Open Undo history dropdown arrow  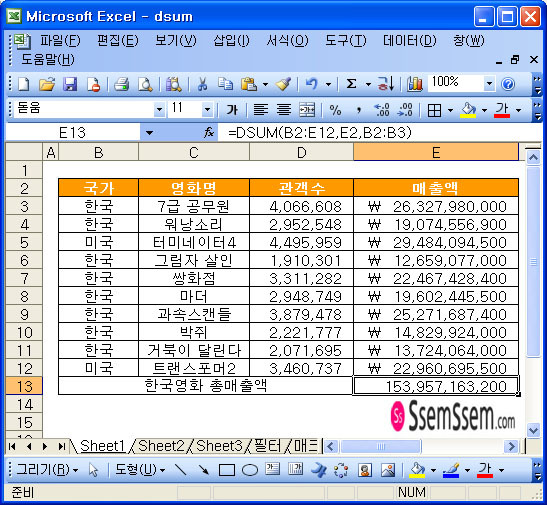(x=328, y=84)
